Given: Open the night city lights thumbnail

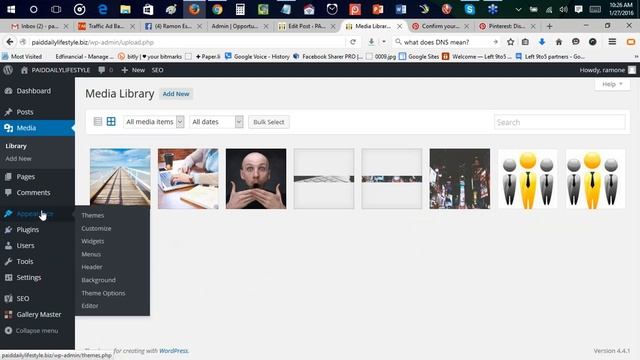Looking at the screenshot, I should [x=460, y=179].
